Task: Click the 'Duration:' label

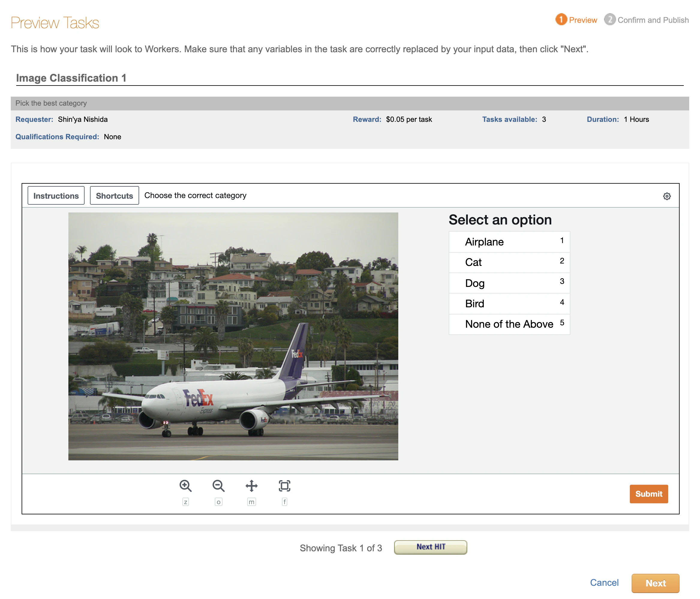Action: 603,119
